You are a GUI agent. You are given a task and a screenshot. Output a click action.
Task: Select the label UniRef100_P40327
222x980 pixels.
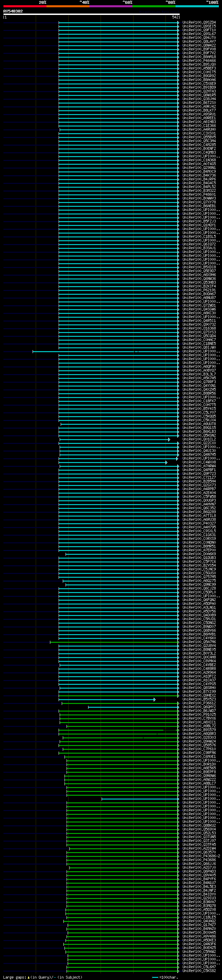199,524
